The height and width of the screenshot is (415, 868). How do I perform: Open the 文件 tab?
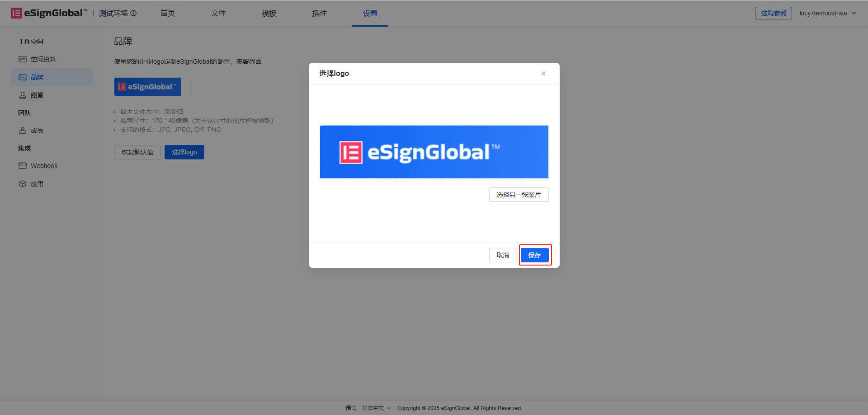pyautogui.click(x=218, y=14)
